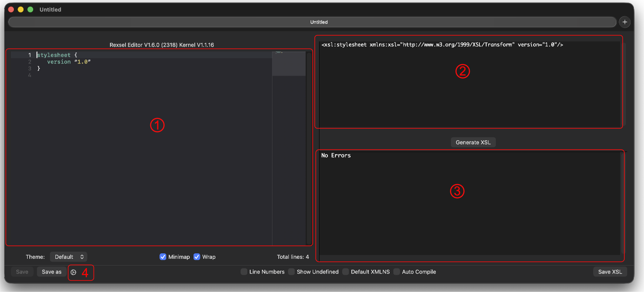The image size is (644, 292).
Task: Click the Save as button
Action: [52, 272]
